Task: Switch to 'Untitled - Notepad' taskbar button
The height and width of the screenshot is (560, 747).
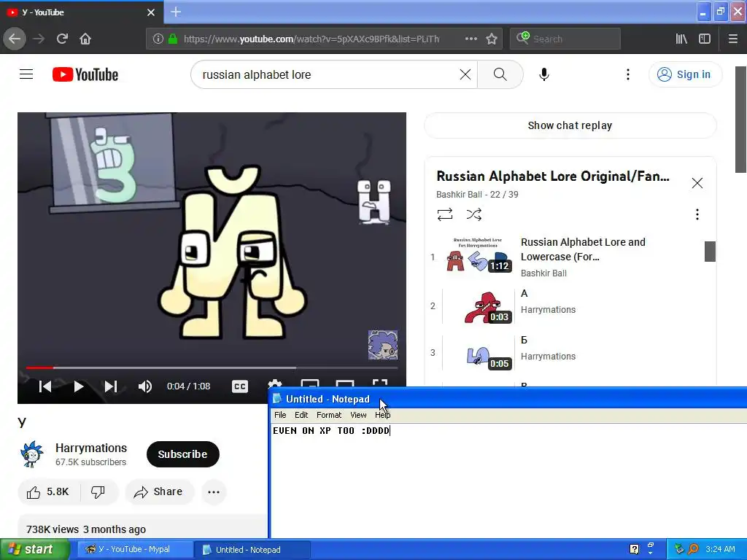Action: tap(252, 550)
